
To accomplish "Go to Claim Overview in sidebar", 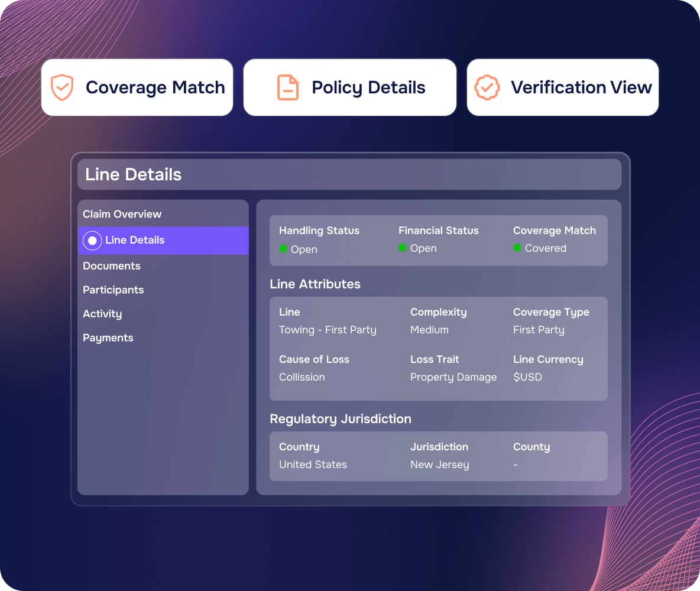I will 122,215.
